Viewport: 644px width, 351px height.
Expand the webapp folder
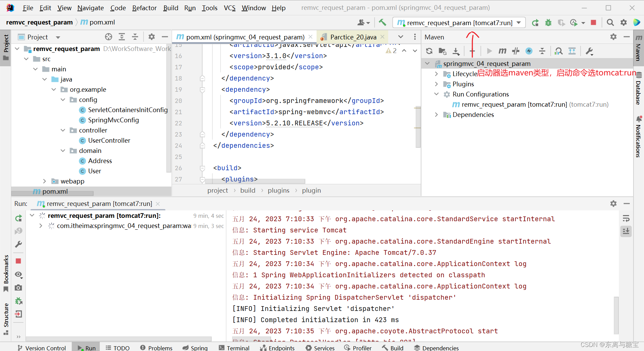point(44,181)
